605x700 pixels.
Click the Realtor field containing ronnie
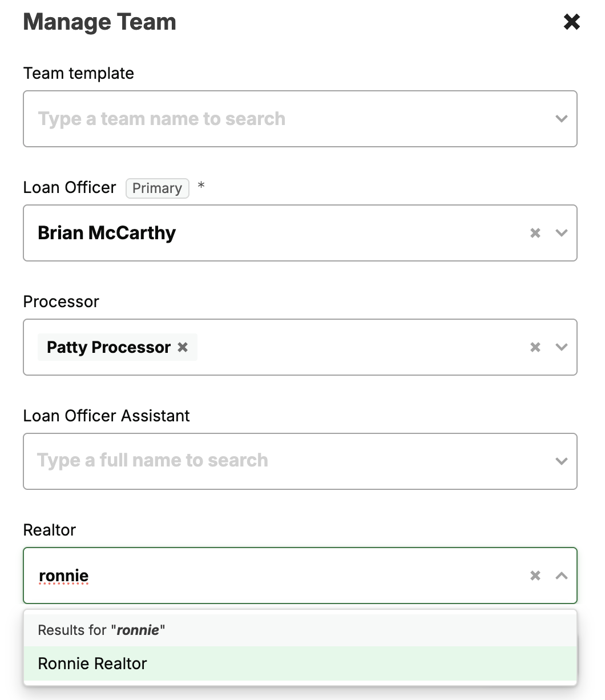click(228, 576)
